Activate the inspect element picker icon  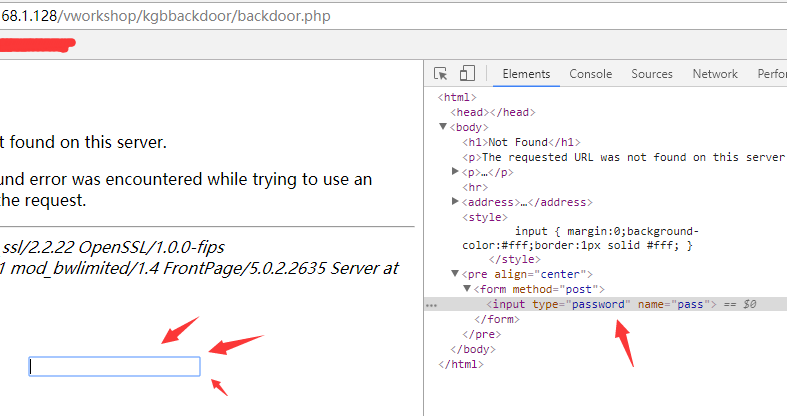(x=441, y=74)
